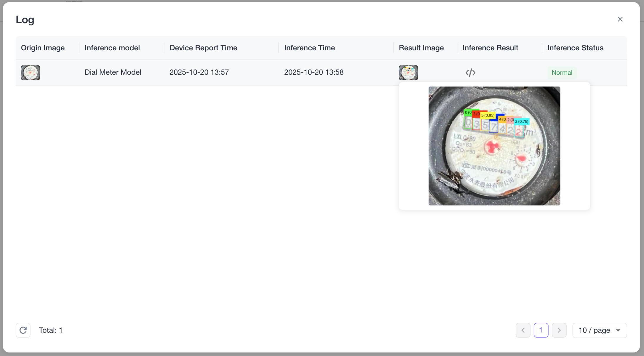Open the Origin Image thumbnail of the water meter
This screenshot has width=644, height=356.
30,72
